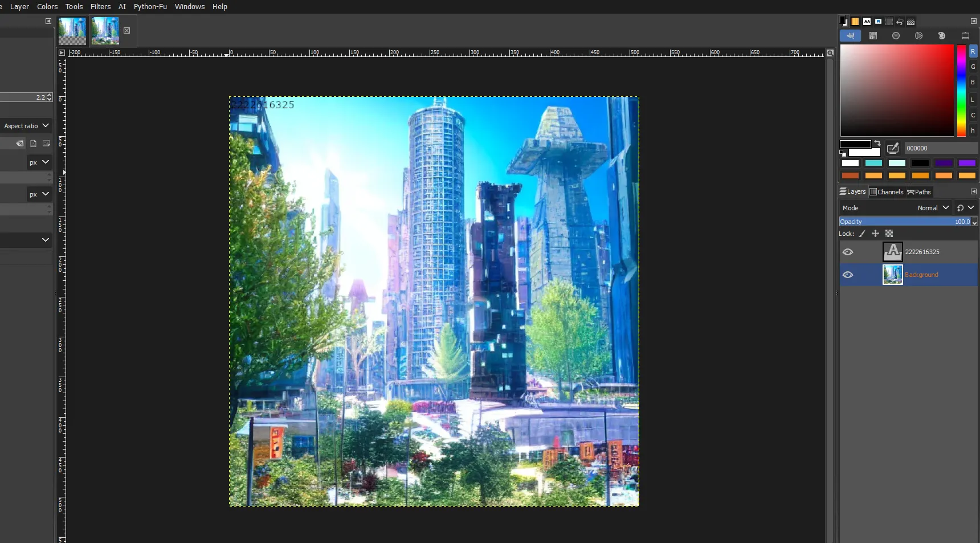
Task: Click the highlighted Wilber GIMP icon
Action: 851,35
